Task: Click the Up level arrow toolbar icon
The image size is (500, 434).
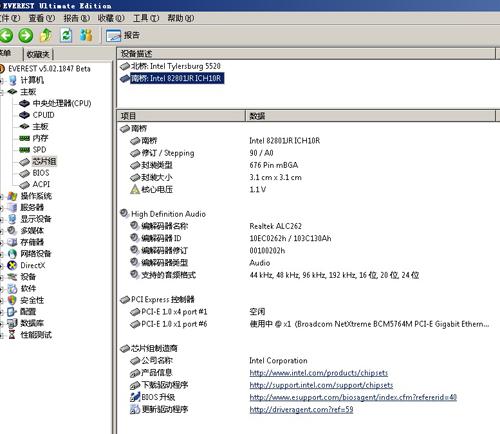Action: coord(46,35)
